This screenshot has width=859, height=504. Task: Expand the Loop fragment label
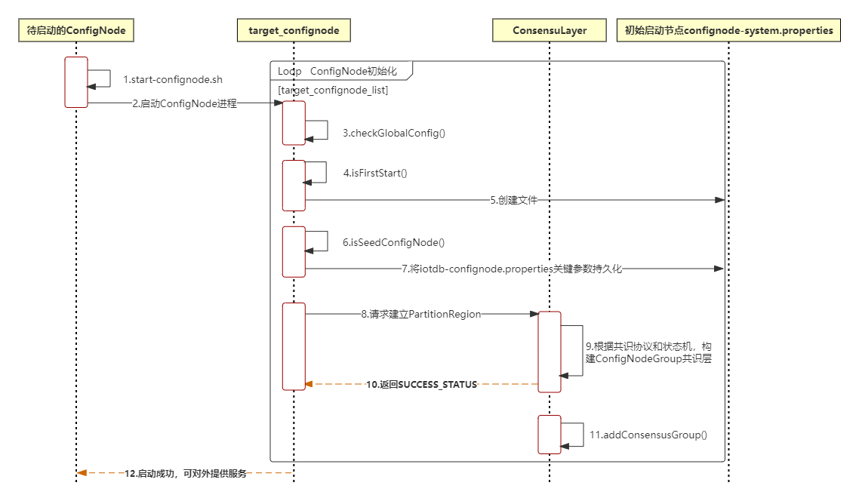(x=289, y=70)
